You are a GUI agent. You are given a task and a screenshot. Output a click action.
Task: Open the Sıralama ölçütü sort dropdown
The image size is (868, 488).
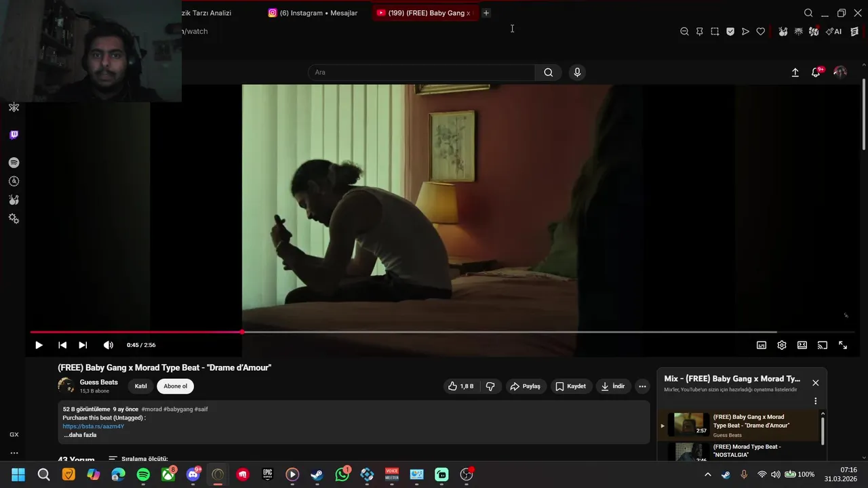138,459
